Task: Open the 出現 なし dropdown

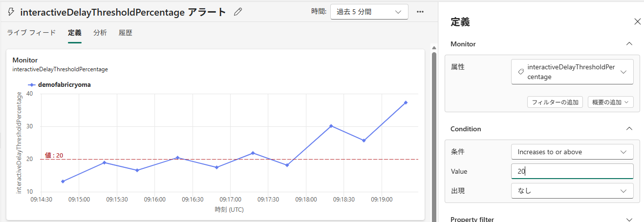Action: point(572,191)
